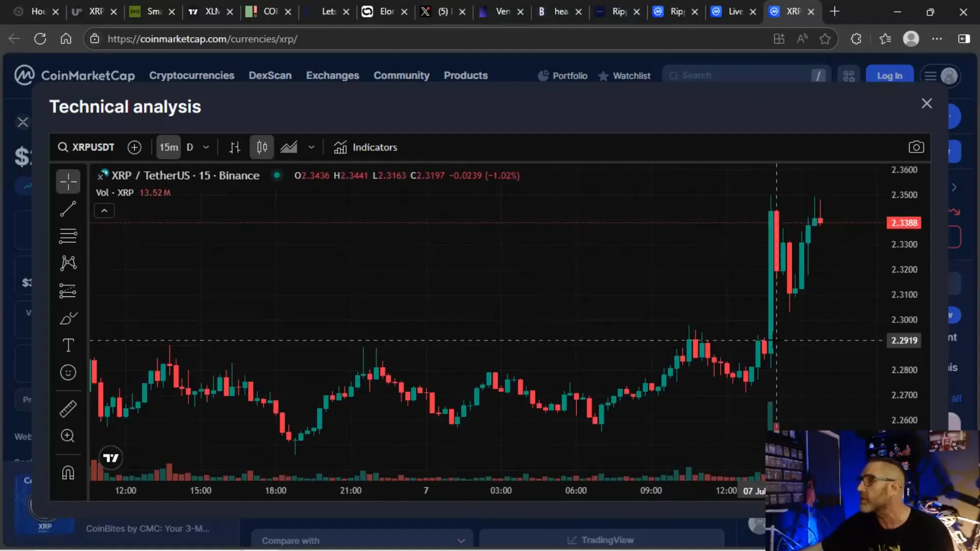This screenshot has width=980, height=551.
Task: Toggle the magnet mode tool
Action: (x=68, y=472)
